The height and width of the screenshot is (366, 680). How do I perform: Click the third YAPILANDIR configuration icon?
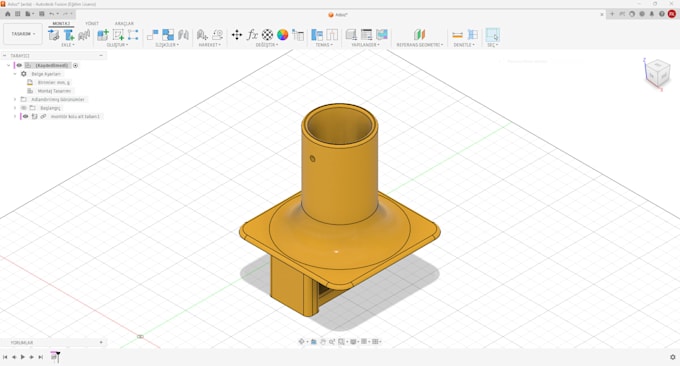[382, 35]
